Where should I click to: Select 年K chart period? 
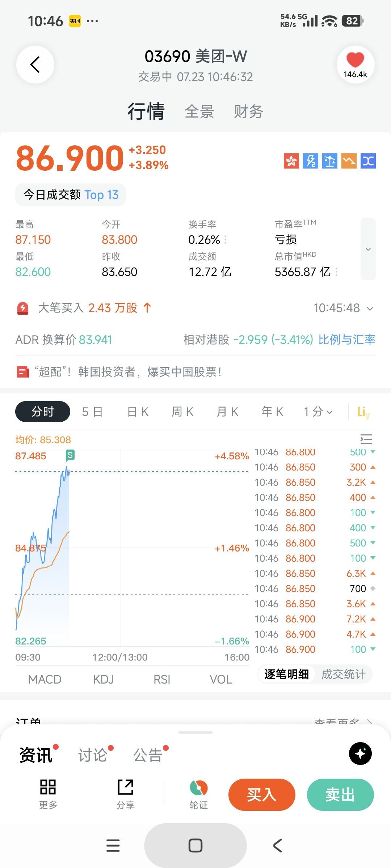click(x=272, y=412)
